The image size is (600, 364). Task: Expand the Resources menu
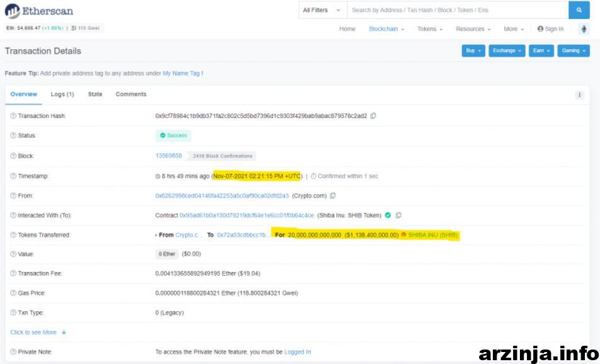tap(473, 29)
